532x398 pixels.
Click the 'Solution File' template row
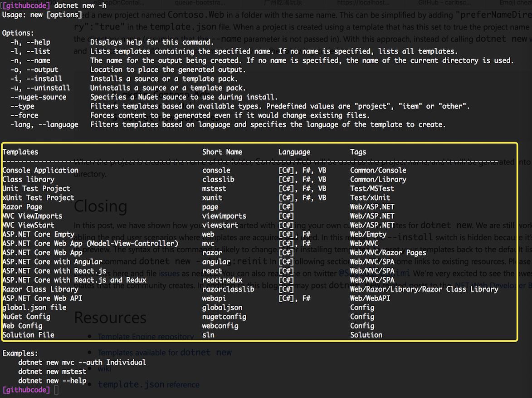point(28,335)
